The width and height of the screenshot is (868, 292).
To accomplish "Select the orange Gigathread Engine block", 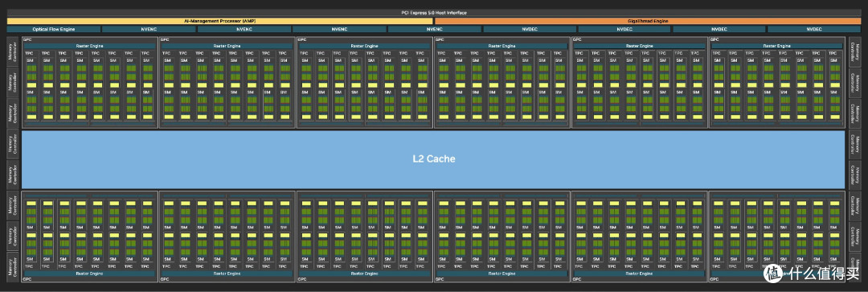I will (648, 21).
